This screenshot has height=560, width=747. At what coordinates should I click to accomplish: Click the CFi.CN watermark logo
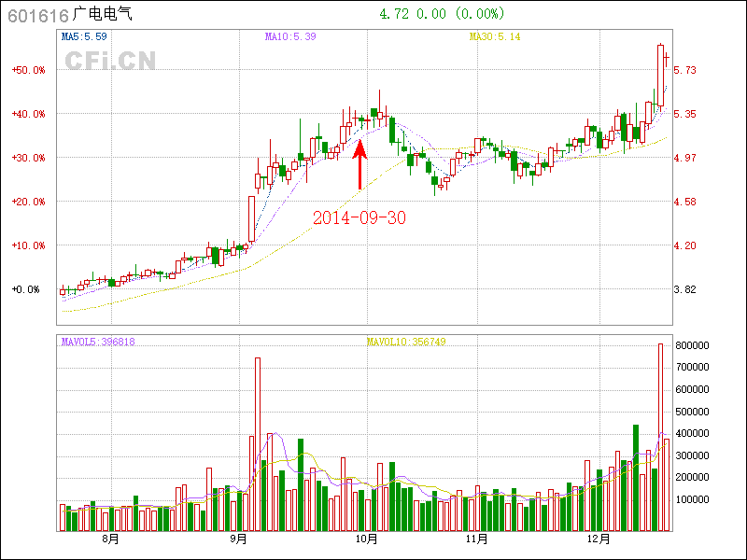point(110,61)
